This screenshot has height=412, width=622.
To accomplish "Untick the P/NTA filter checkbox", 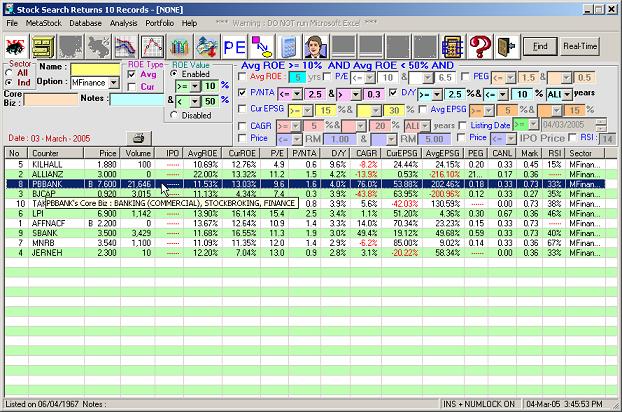I will coord(244,91).
